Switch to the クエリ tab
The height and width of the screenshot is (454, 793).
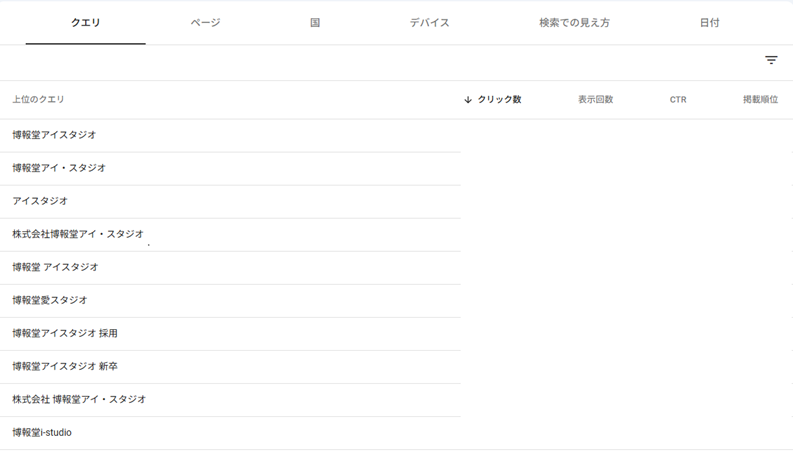pos(85,23)
